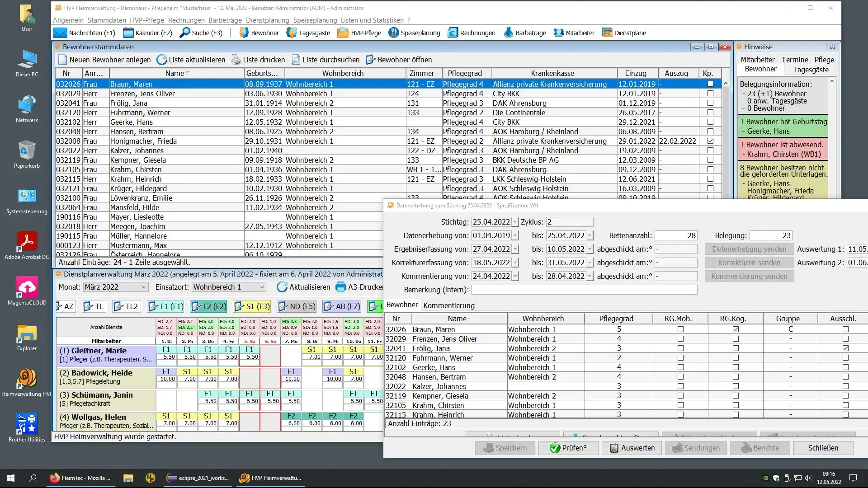The width and height of the screenshot is (868, 488).
Task: Click the Dienstpläne toolbar icon
Action: click(x=607, y=33)
